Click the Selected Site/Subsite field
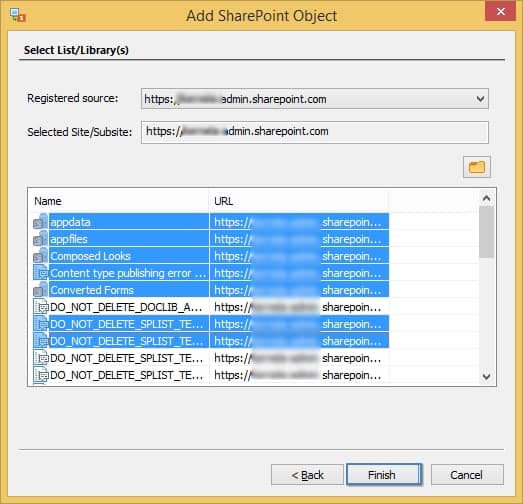 (315, 132)
